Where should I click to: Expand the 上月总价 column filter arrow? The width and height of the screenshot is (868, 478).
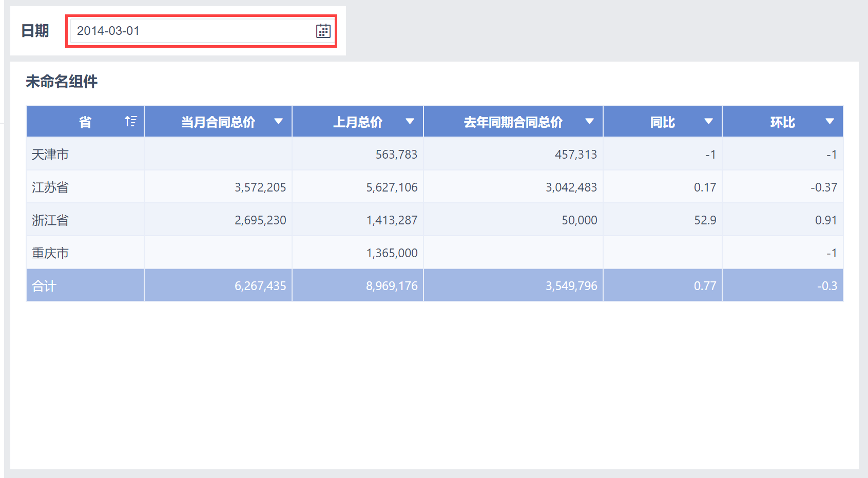410,122
